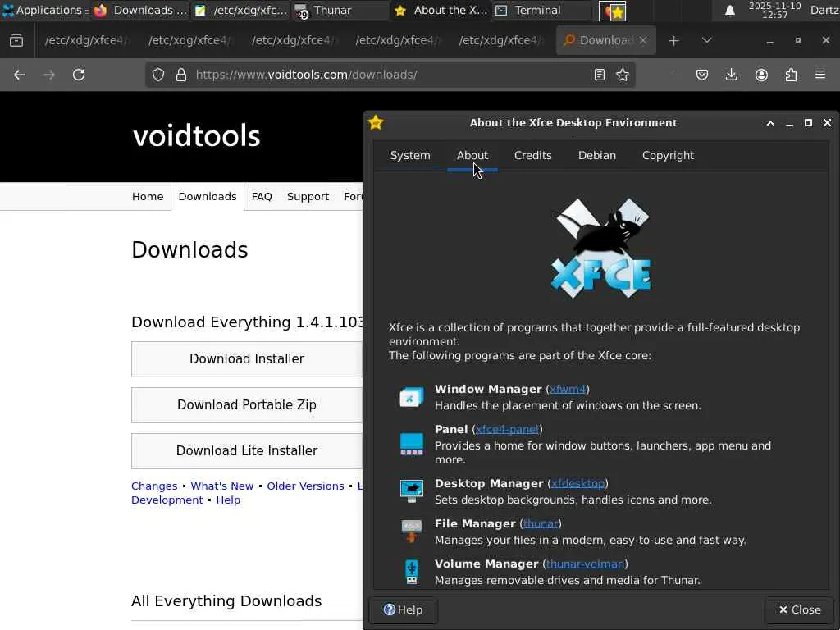Reload the voidtools page

[x=79, y=75]
